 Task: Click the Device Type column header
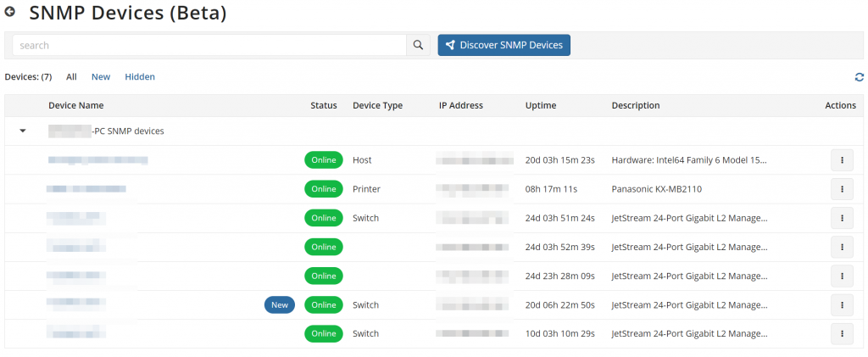pos(377,105)
